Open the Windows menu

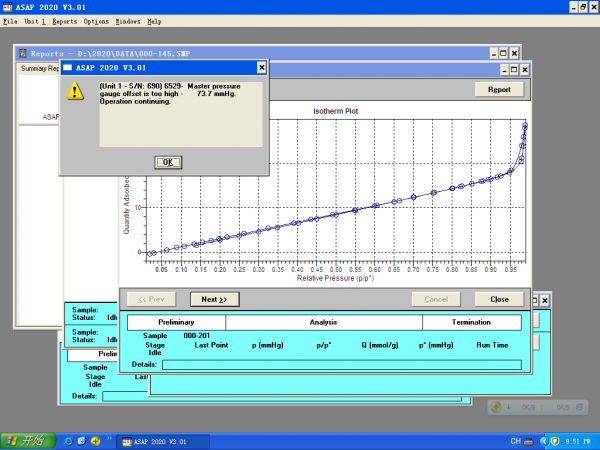[128, 21]
